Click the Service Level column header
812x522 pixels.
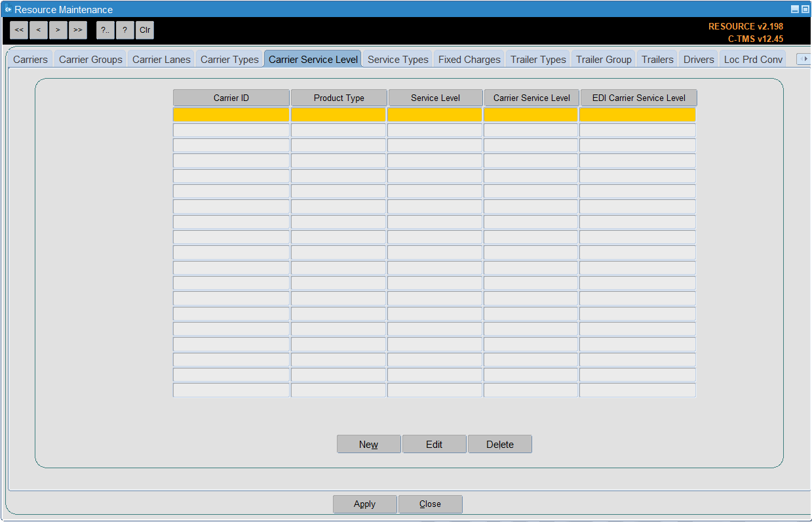point(435,98)
